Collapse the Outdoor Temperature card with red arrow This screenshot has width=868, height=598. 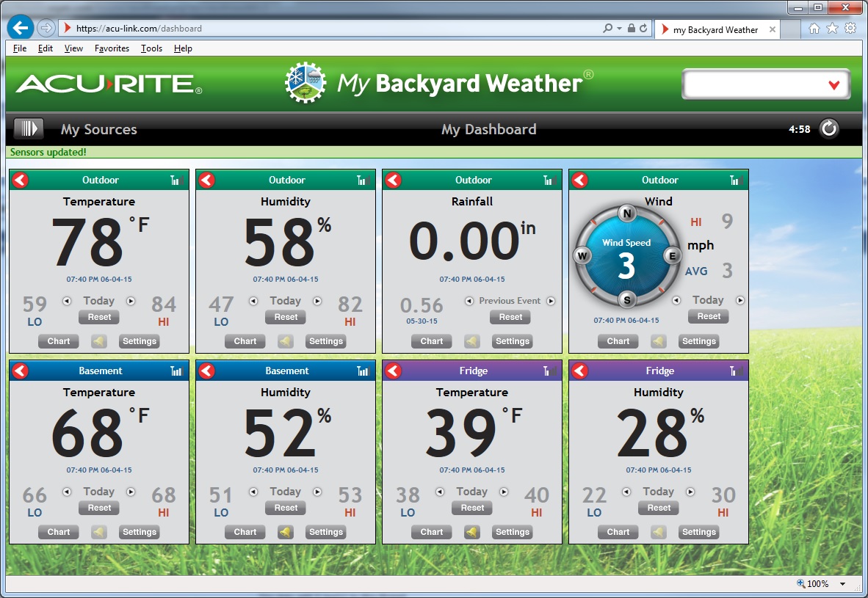[x=21, y=180]
